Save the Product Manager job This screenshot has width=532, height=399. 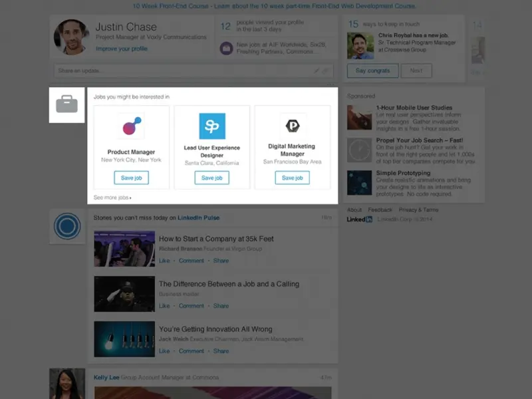131,178
